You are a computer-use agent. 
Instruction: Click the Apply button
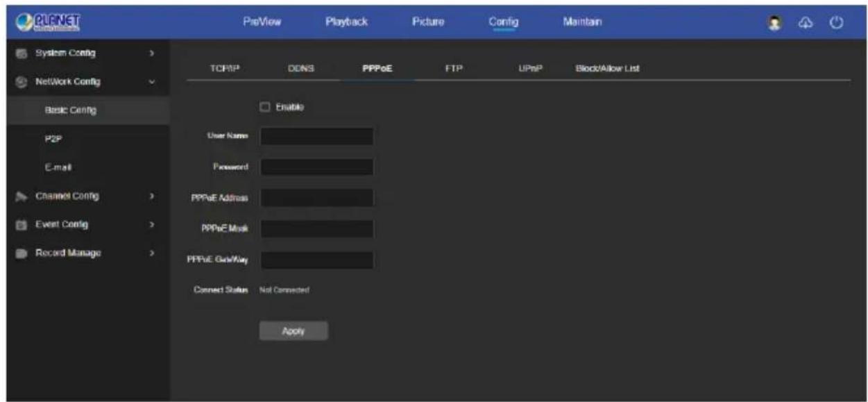point(293,331)
